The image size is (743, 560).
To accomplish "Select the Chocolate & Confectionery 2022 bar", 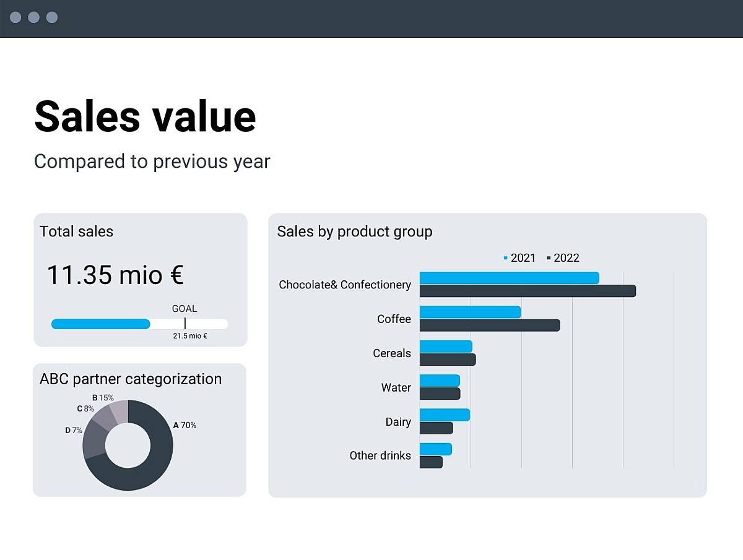I will click(x=528, y=291).
